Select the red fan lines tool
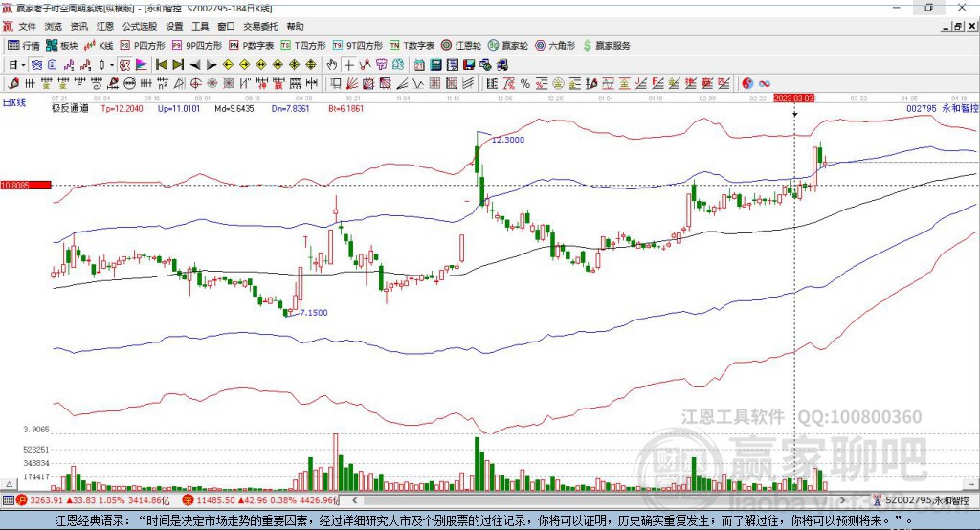The height and width of the screenshot is (530, 980). (x=352, y=83)
